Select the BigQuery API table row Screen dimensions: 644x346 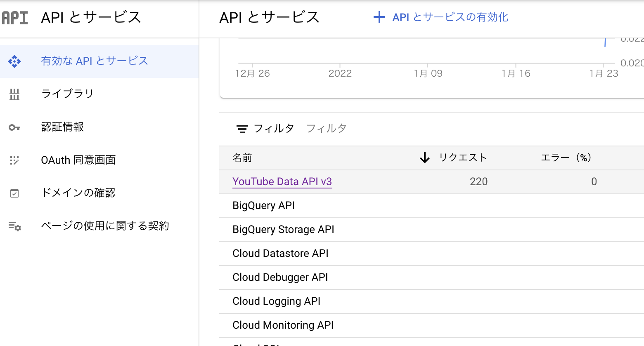(x=263, y=205)
